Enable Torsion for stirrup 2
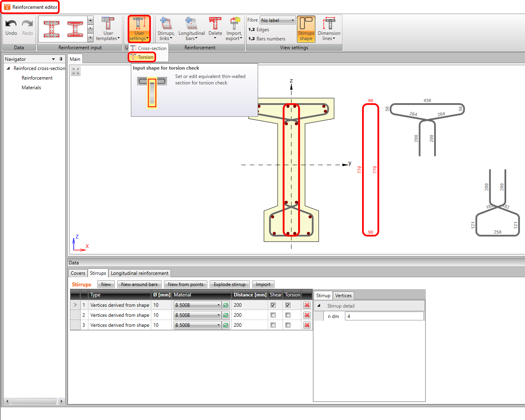Image resolution: width=525 pixels, height=420 pixels. (288, 315)
